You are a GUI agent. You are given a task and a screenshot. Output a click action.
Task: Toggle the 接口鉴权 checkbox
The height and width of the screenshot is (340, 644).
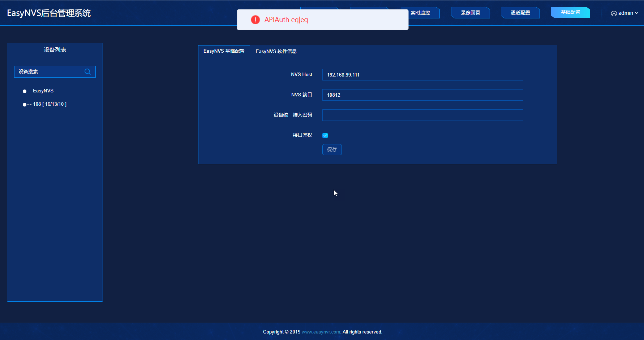click(325, 135)
